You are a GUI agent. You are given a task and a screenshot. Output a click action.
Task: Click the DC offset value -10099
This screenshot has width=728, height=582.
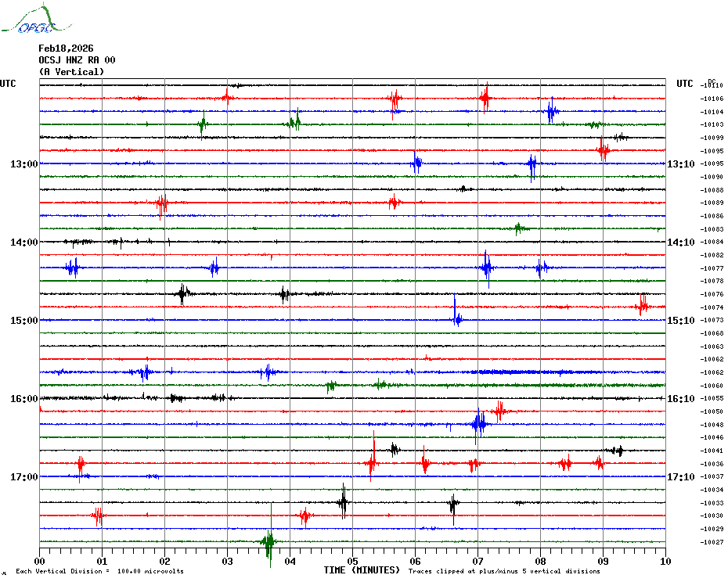point(712,138)
